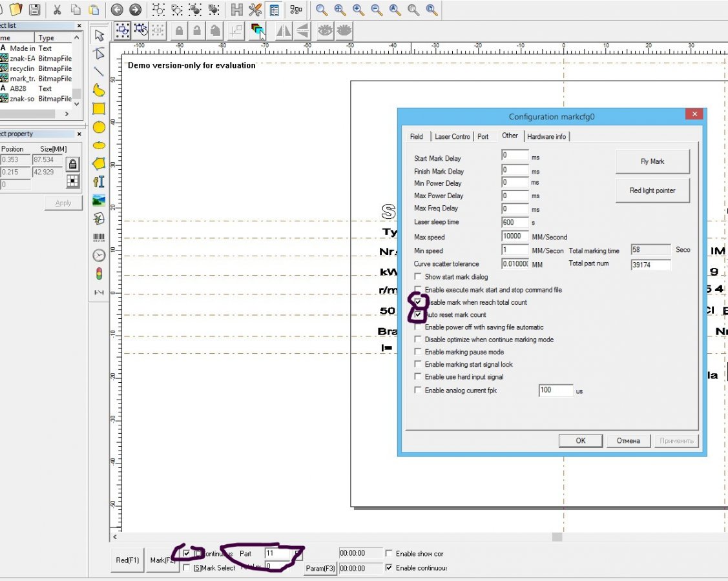
Task: Select the barcode drawing tool
Action: 99,238
